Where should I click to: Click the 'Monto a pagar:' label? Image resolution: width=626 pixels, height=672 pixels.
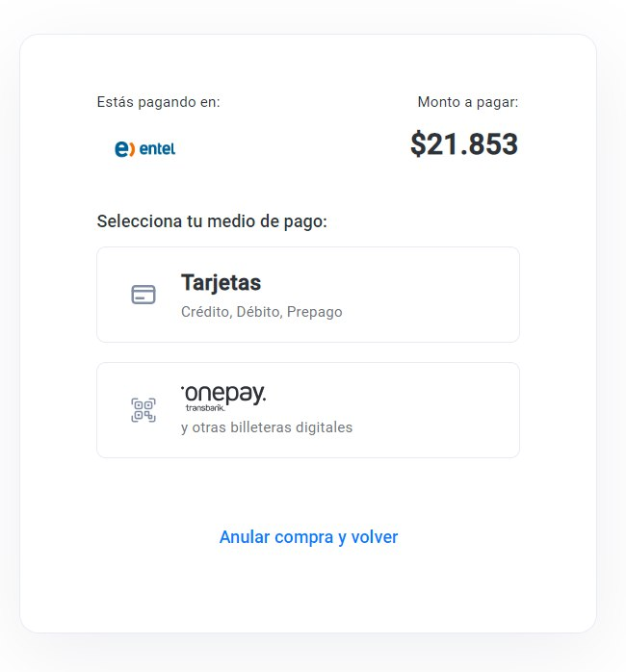tap(468, 102)
